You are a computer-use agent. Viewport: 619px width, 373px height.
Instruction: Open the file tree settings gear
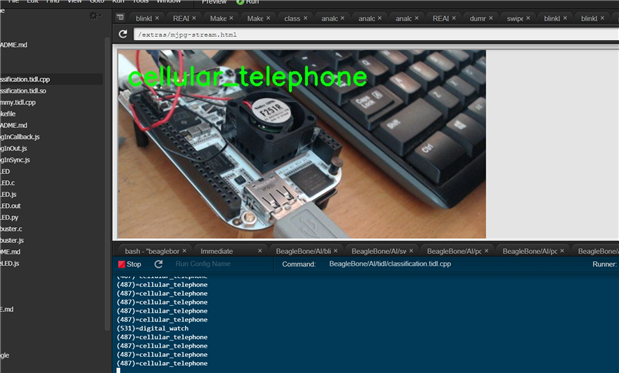pyautogui.click(x=94, y=16)
